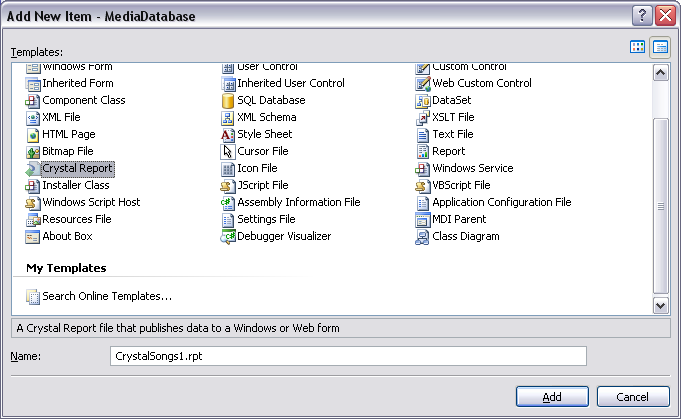This screenshot has height=419, width=681.
Task: Click the scroll up arrow in templates list
Action: click(661, 73)
